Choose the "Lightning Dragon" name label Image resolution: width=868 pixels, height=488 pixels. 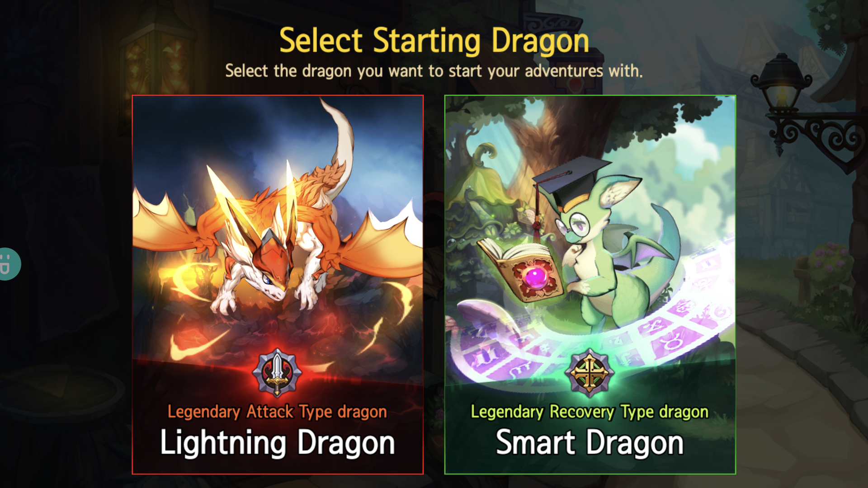(x=278, y=443)
